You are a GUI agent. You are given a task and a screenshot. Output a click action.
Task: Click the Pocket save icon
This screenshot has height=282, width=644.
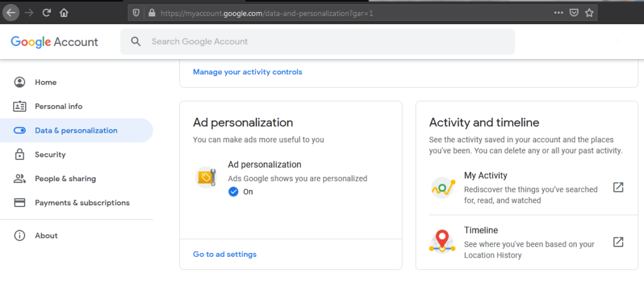574,13
